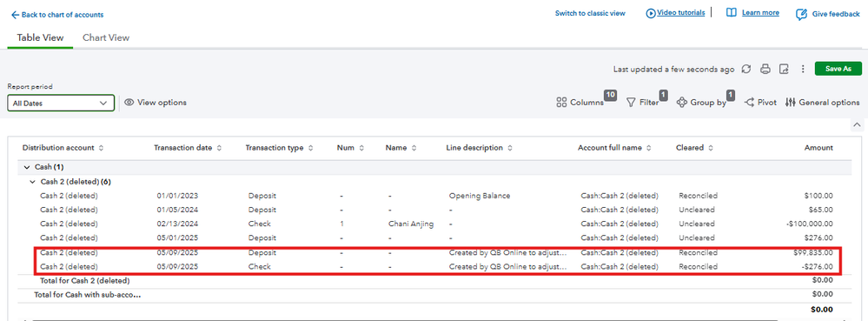The width and height of the screenshot is (868, 321).
Task: Sort by Cleared column arrows
Action: [x=710, y=148]
